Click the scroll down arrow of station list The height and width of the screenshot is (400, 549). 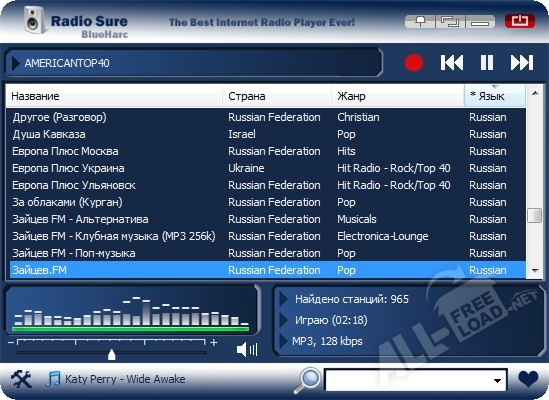coord(535,270)
